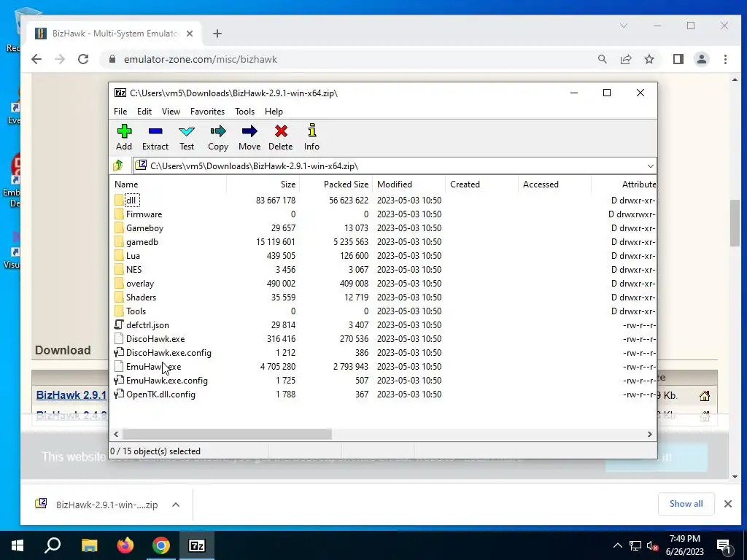Show hidden system tray icons

[617, 545]
